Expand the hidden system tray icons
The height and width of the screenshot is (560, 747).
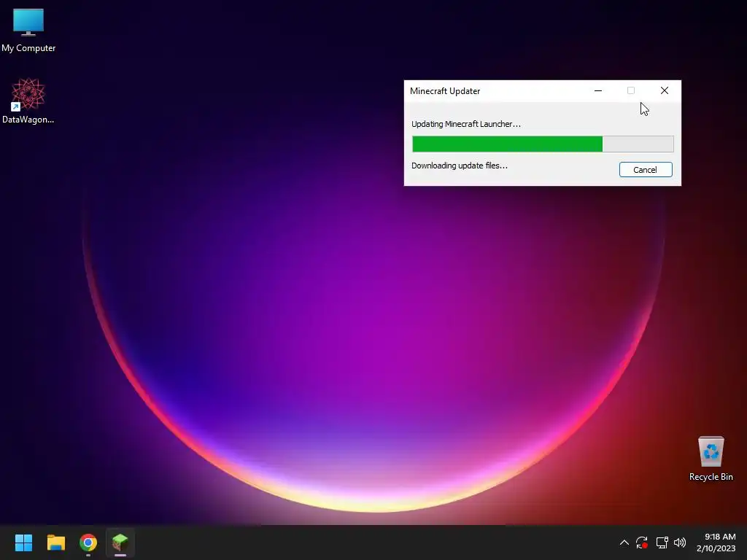pyautogui.click(x=624, y=542)
